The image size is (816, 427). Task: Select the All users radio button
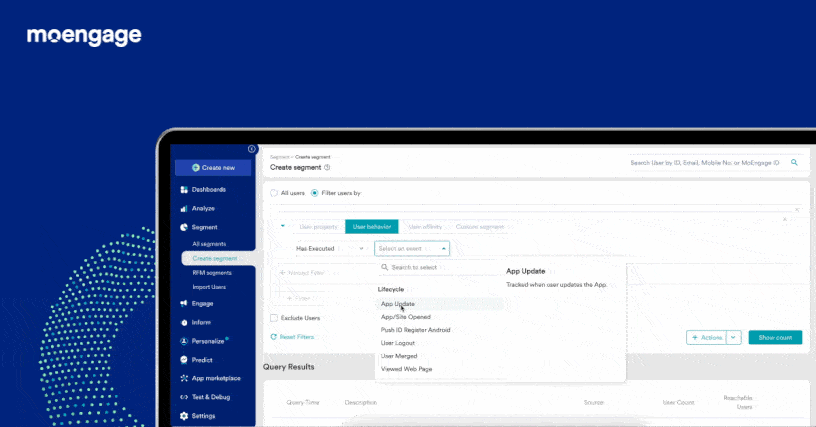274,193
